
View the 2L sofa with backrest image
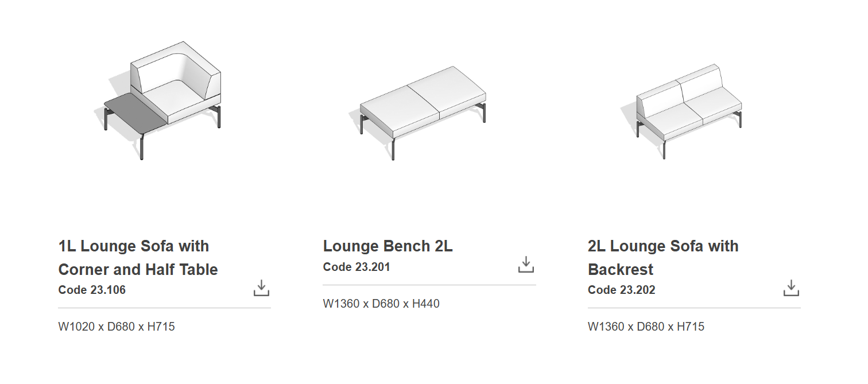pos(689,109)
